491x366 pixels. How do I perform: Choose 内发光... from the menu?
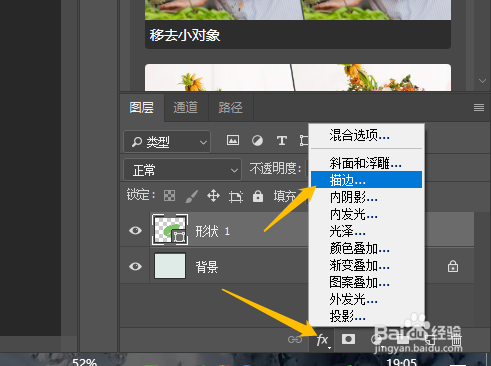click(x=366, y=214)
